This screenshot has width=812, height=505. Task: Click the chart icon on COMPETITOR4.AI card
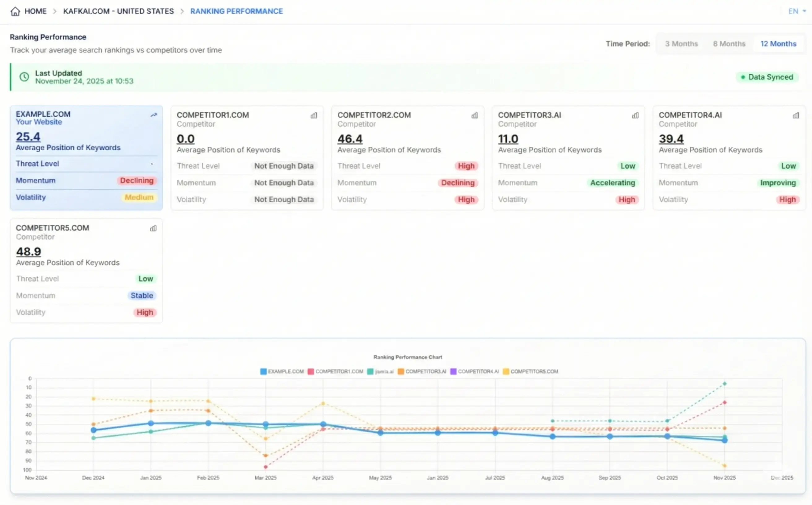coord(796,115)
